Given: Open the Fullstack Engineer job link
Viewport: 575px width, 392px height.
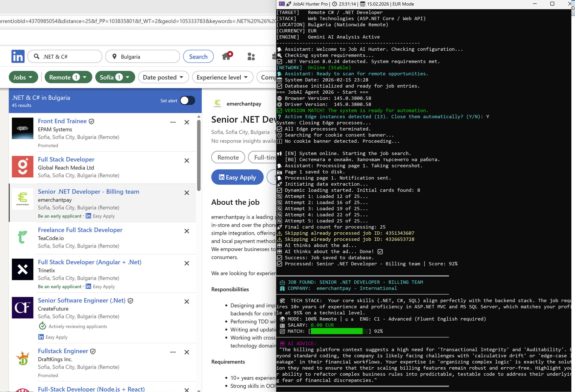Looking at the screenshot, I should click(63, 351).
